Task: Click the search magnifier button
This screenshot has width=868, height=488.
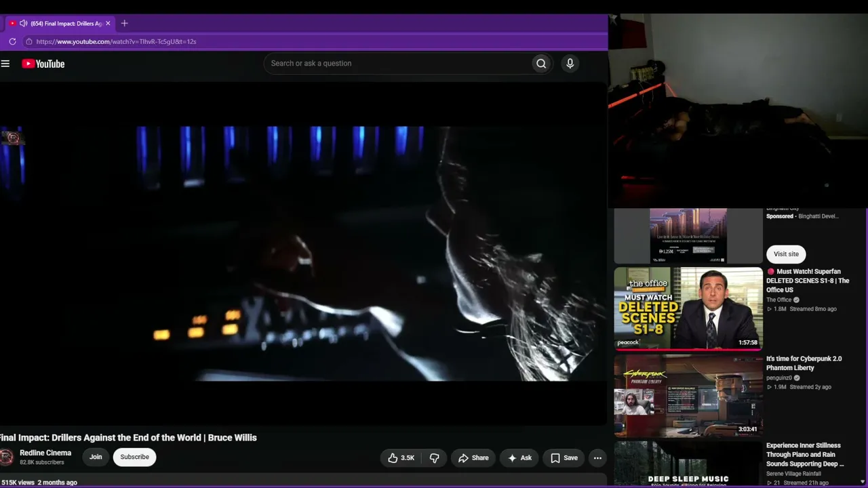Action: (541, 64)
